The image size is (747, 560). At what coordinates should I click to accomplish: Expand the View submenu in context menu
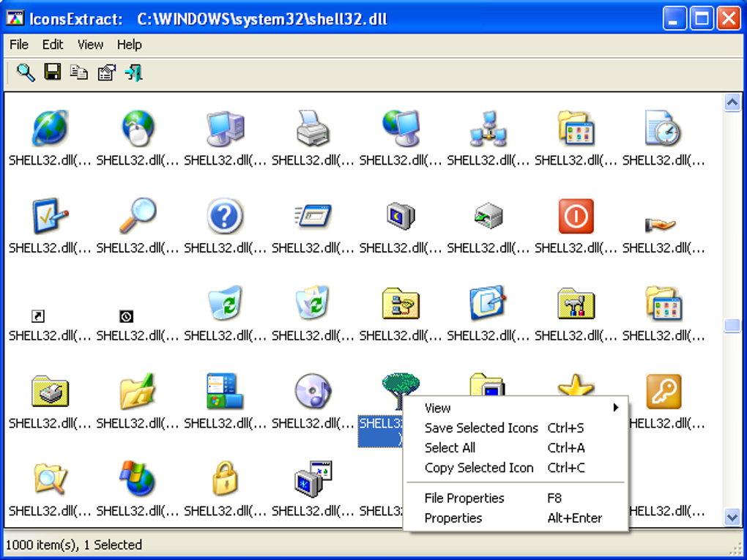(516, 408)
